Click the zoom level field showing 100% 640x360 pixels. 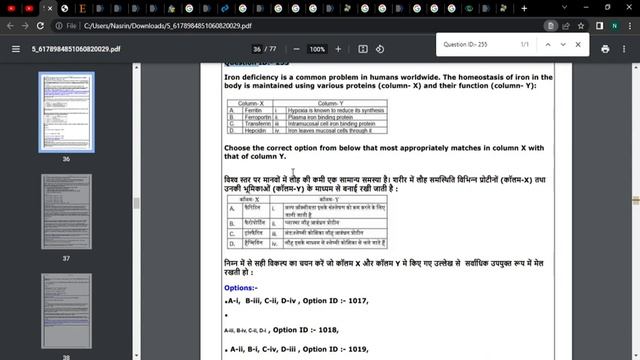(x=317, y=49)
